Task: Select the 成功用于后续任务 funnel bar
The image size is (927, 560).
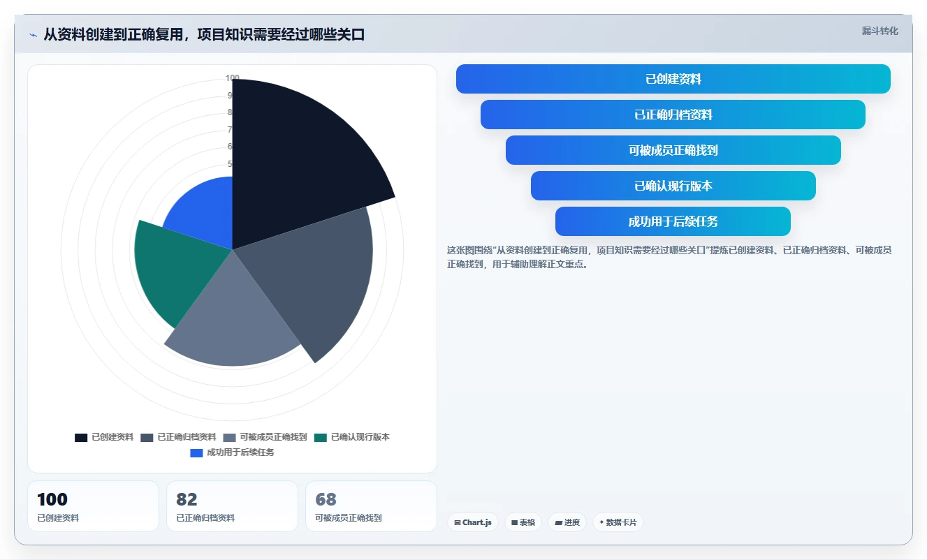Action: 673,221
